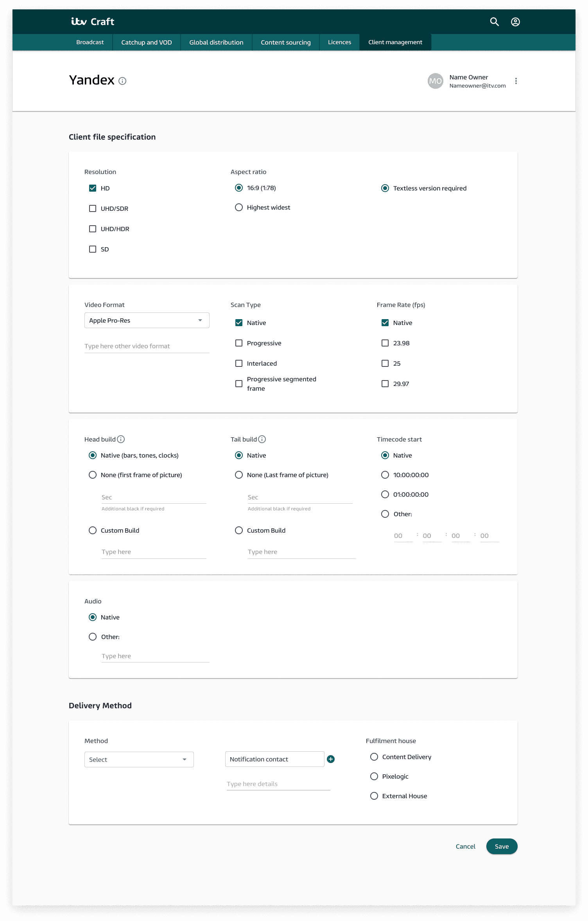This screenshot has height=921, width=588.
Task: Select Highest widest aspect ratio
Action: pos(239,207)
